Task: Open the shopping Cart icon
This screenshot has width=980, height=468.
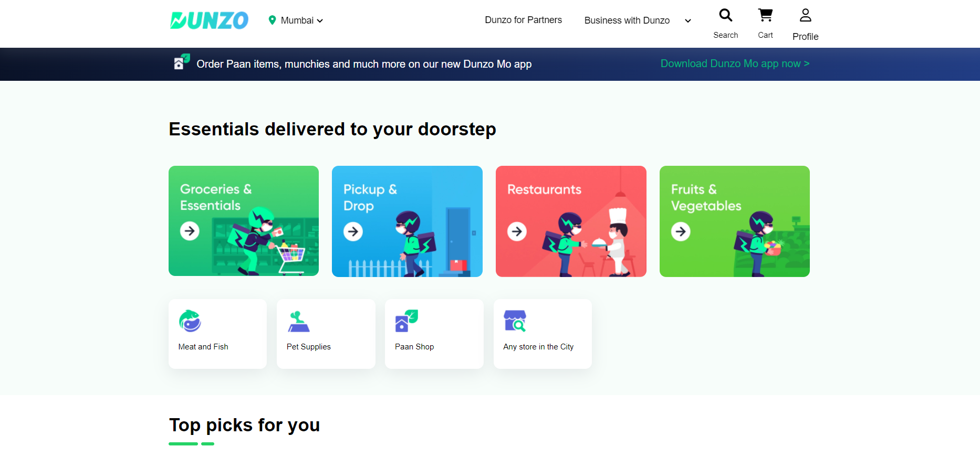Action: tap(765, 15)
